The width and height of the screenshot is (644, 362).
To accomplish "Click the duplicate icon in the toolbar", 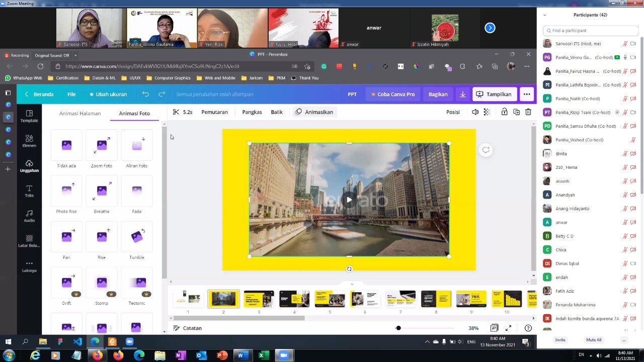I will coord(516,112).
